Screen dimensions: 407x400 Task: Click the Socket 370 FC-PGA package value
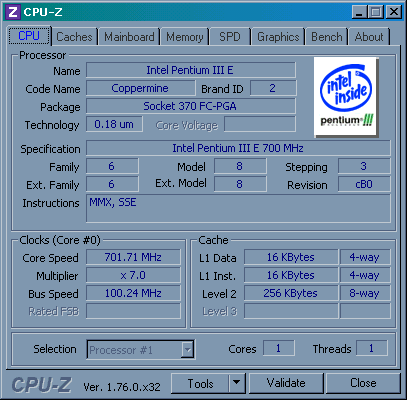point(191,106)
